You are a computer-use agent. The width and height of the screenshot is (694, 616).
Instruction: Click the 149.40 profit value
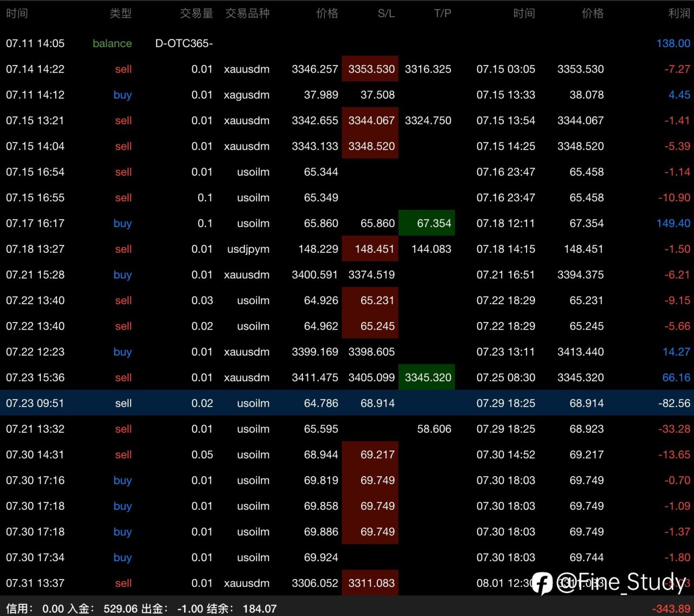[x=673, y=223]
